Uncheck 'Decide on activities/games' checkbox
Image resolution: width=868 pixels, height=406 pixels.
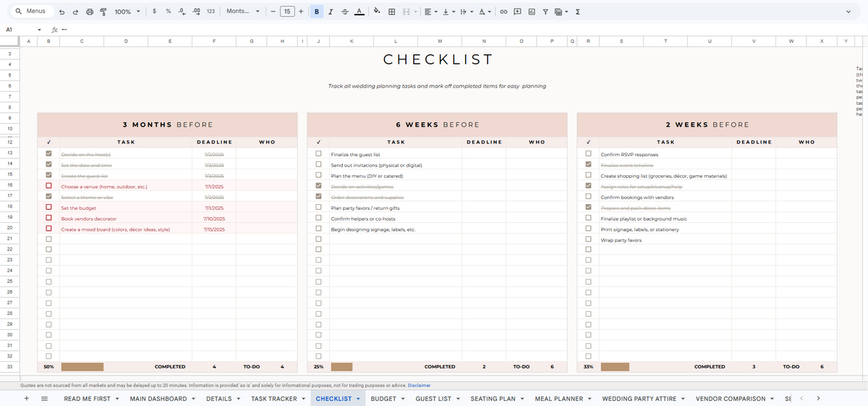(318, 186)
